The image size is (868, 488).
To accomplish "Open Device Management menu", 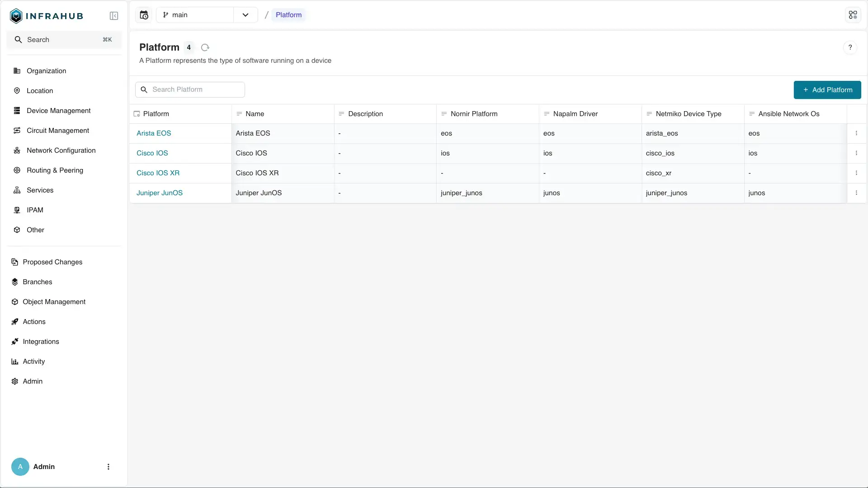I will [x=64, y=111].
